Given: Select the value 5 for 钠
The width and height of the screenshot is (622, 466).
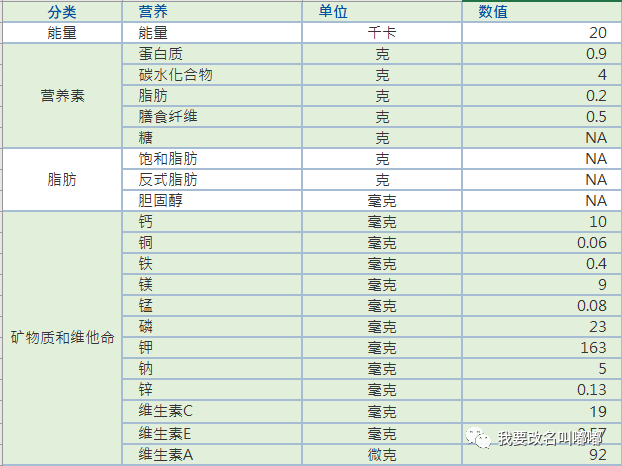Looking at the screenshot, I should click(x=542, y=369).
